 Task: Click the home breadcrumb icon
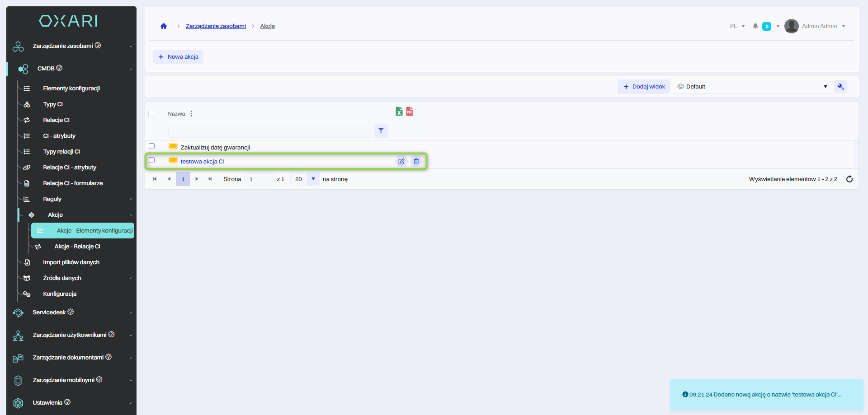point(164,26)
